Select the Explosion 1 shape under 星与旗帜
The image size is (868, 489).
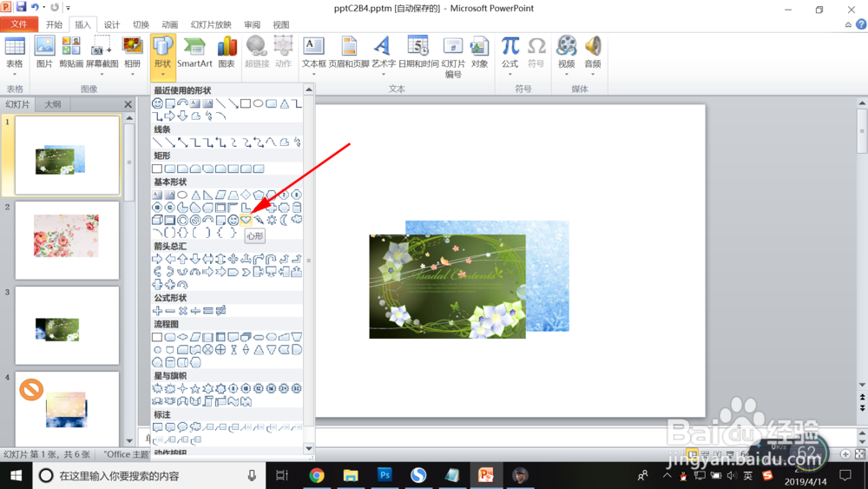point(157,389)
